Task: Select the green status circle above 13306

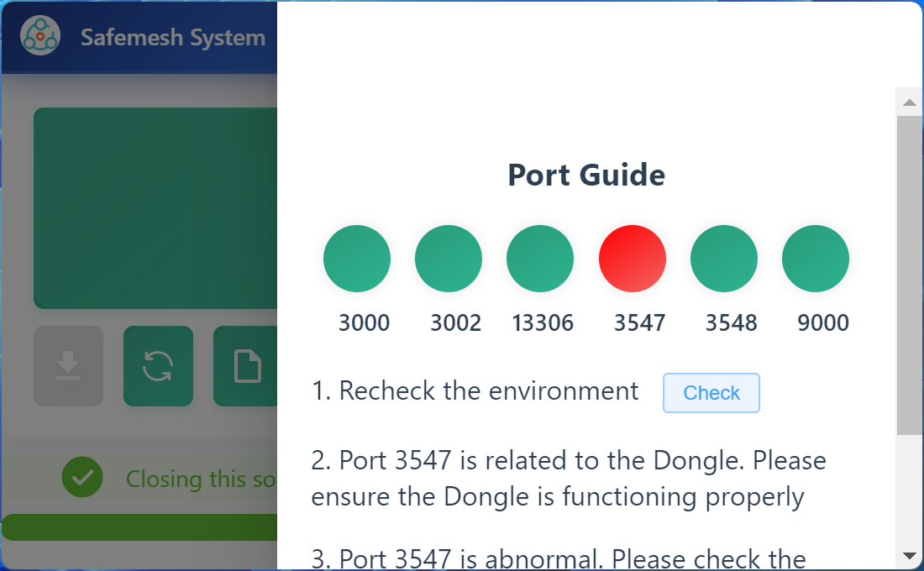Action: tap(540, 259)
